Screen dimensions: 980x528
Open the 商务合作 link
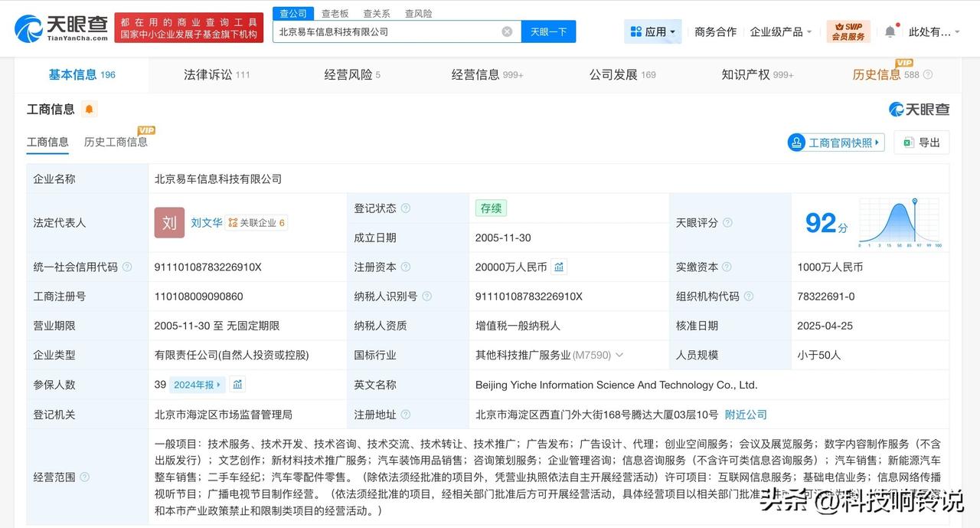[x=715, y=31]
